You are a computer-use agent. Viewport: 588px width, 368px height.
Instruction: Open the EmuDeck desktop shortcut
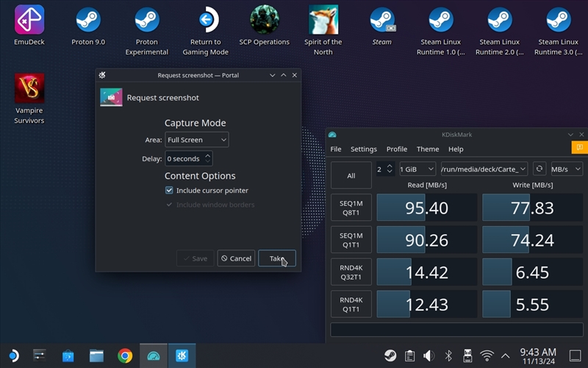tap(29, 26)
